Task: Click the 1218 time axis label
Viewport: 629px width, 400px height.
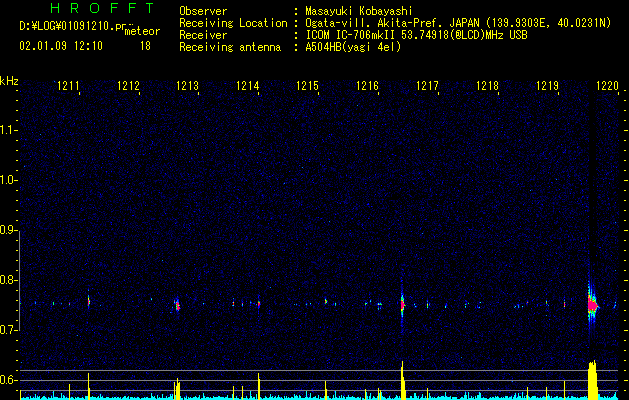Action: point(487,85)
